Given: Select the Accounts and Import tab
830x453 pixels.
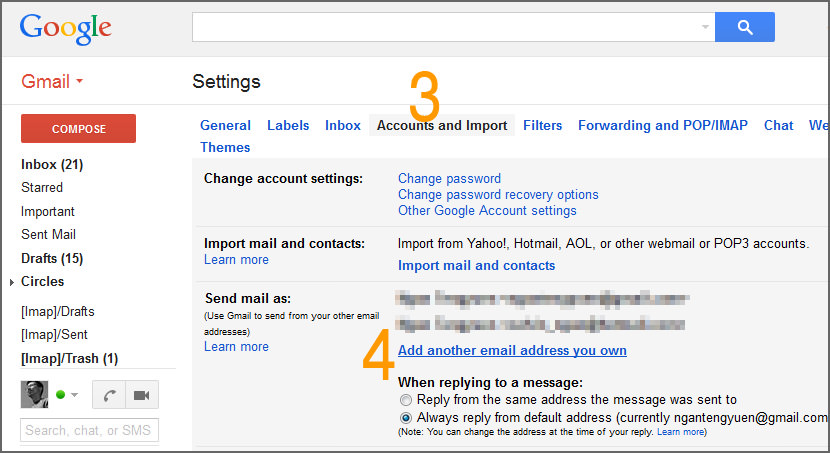Looking at the screenshot, I should [442, 125].
